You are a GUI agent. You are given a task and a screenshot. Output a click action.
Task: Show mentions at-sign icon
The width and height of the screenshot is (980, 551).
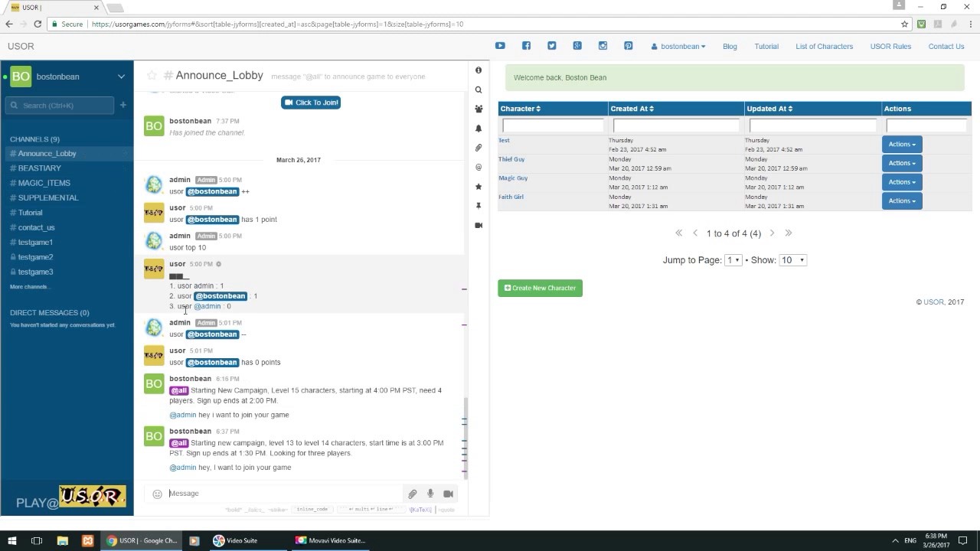click(479, 168)
